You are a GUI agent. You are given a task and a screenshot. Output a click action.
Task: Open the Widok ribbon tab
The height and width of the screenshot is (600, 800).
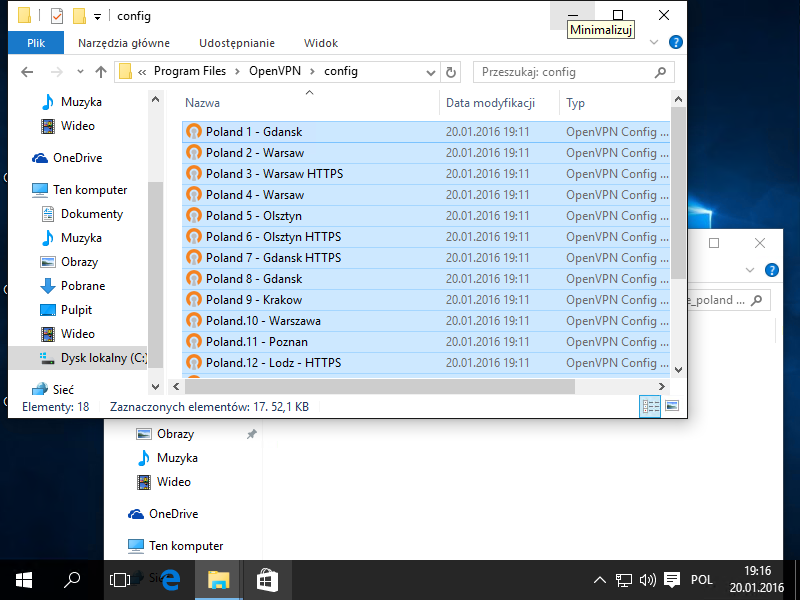(x=321, y=43)
